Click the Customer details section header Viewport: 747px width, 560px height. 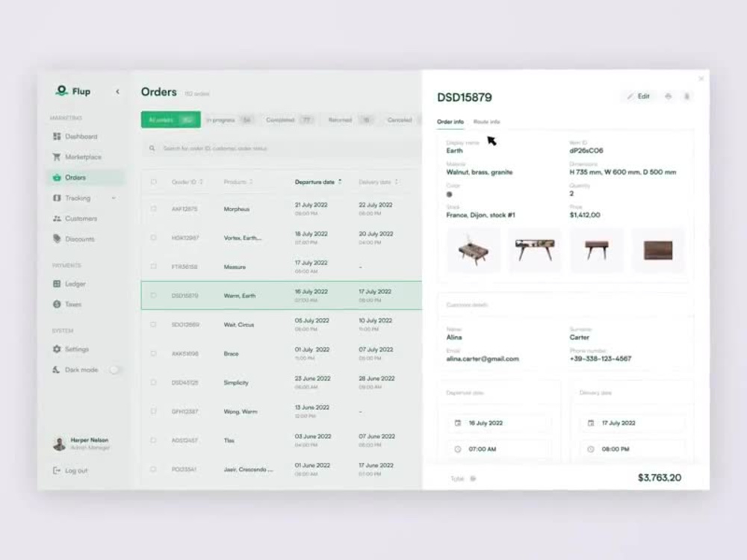point(467,305)
